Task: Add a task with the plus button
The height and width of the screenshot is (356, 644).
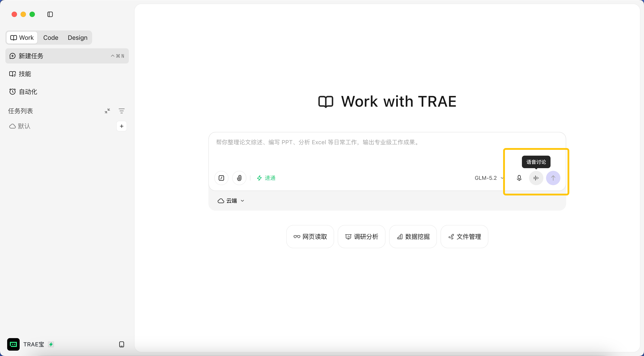Action: (121, 126)
